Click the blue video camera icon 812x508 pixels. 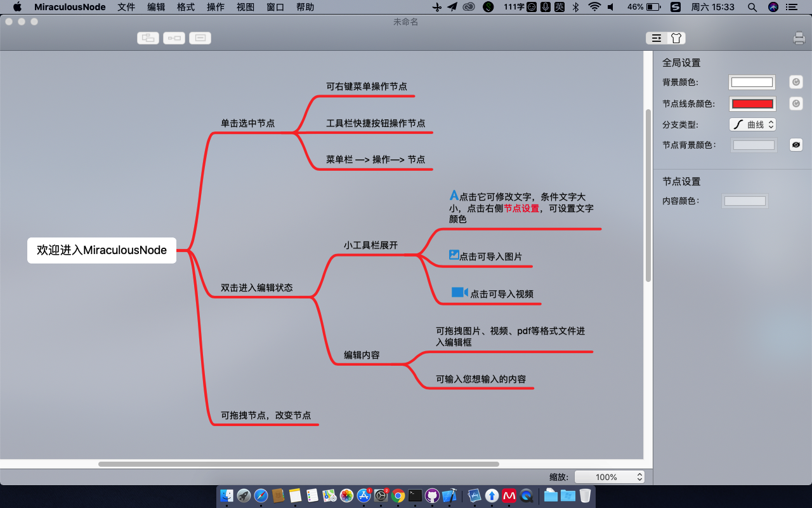pyautogui.click(x=459, y=292)
